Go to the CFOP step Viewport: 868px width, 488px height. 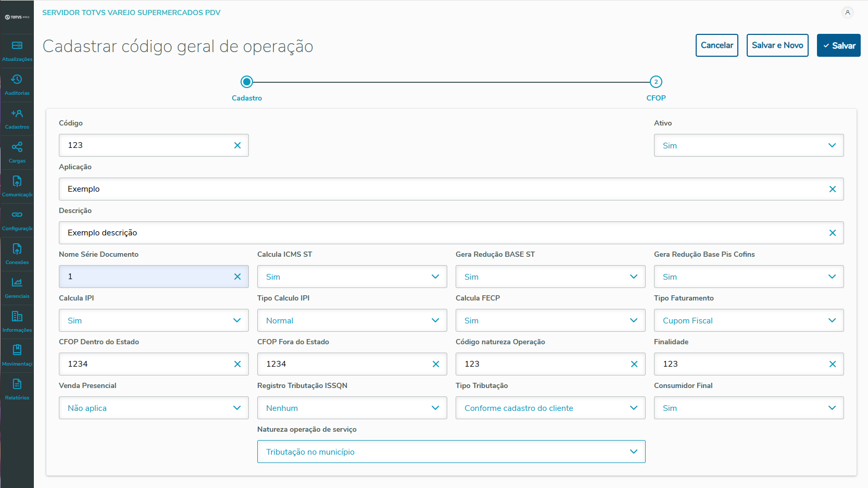tap(656, 82)
